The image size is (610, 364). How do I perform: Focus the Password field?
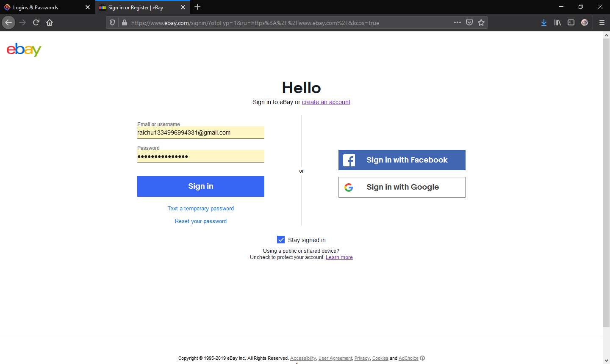click(201, 156)
